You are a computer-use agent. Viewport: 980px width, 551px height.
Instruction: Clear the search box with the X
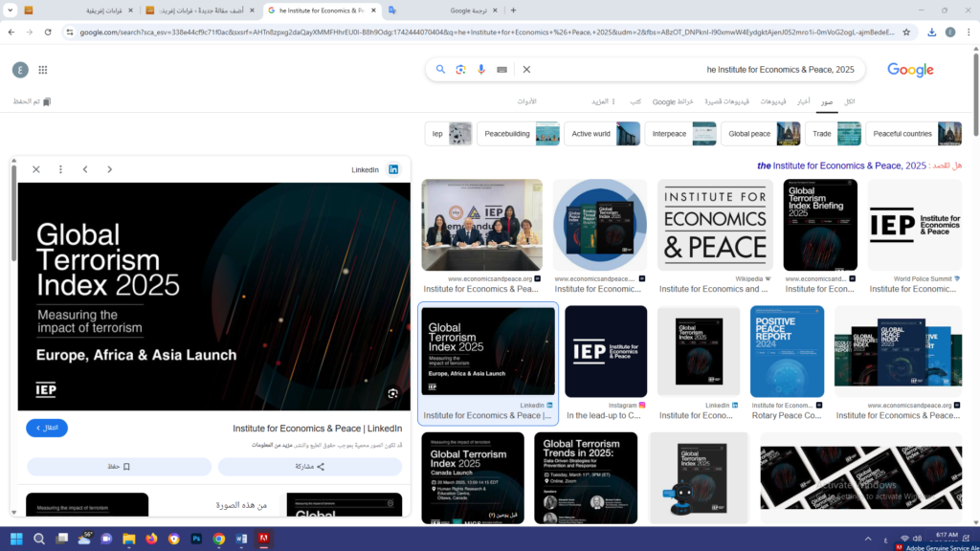[x=526, y=70]
